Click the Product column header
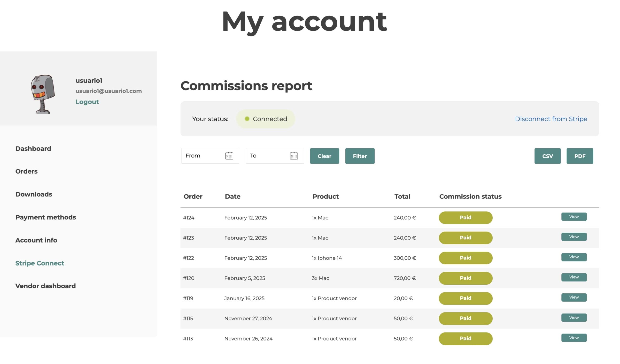620x364 pixels. [326, 197]
